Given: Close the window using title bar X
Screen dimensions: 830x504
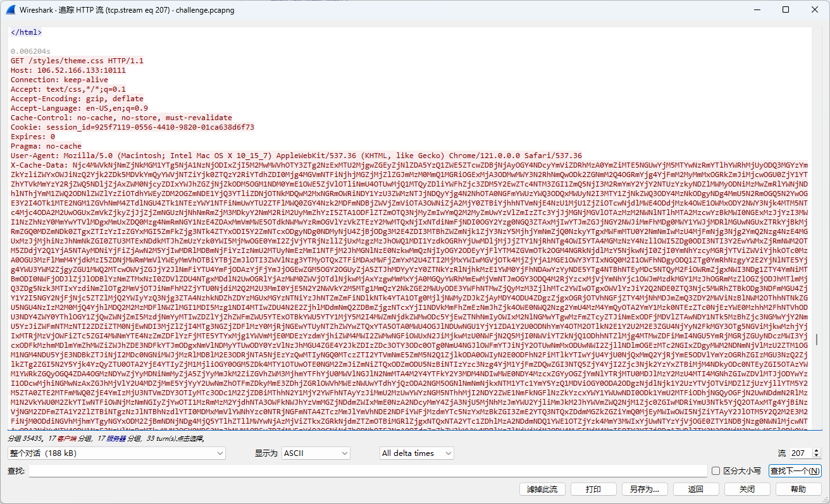Looking at the screenshot, I should [815, 9].
